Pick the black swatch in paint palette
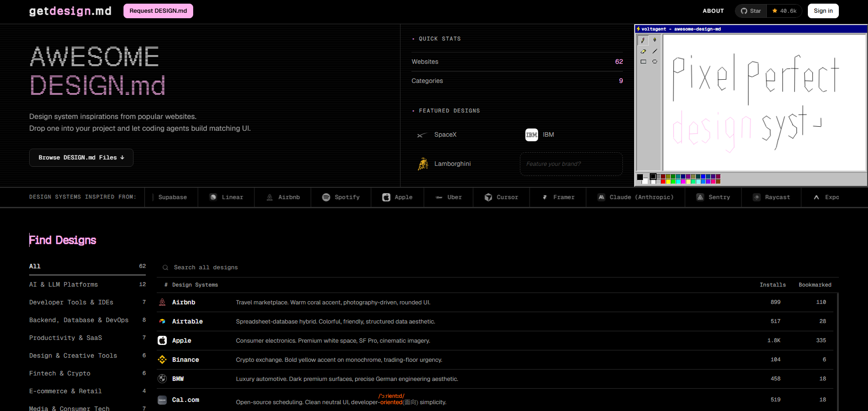The image size is (868, 411). point(653,176)
